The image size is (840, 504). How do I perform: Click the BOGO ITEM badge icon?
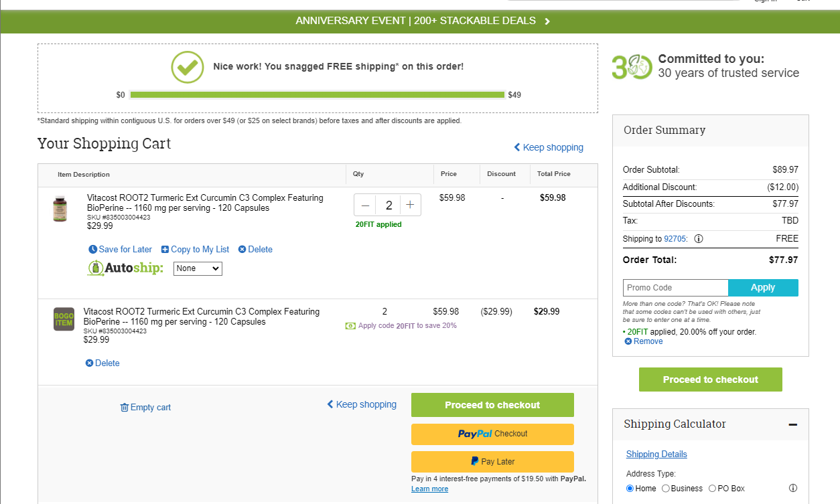click(x=64, y=319)
